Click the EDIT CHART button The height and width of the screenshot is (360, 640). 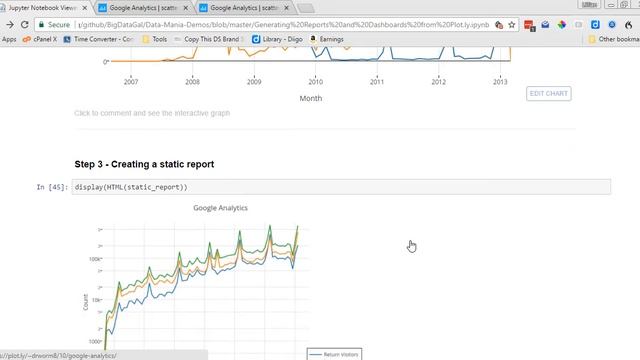[549, 93]
